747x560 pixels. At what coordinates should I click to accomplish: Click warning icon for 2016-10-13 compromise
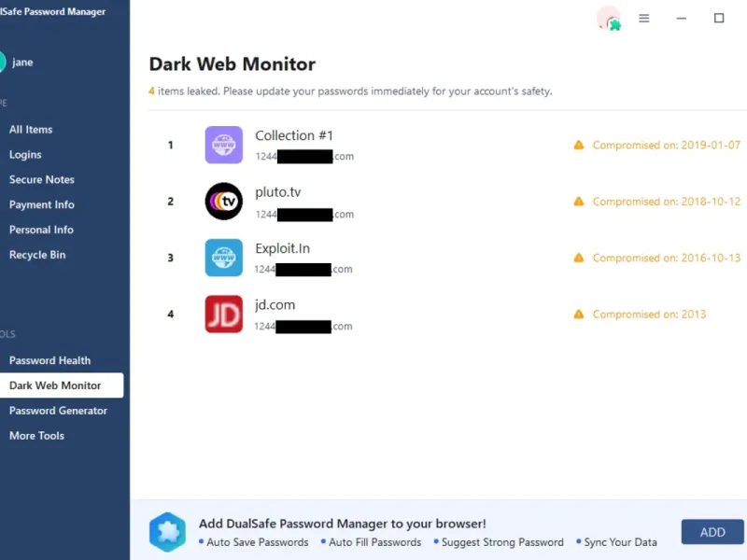click(x=579, y=258)
